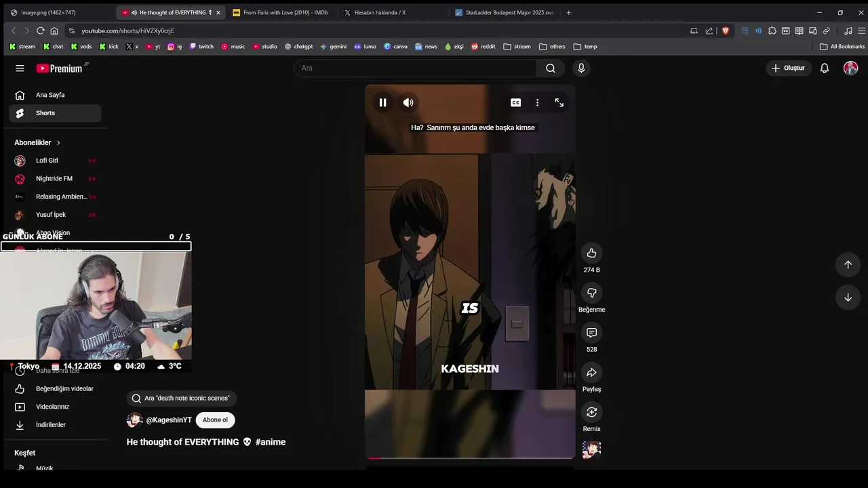Seek on the red Shorts progress bar
The image size is (868, 488).
click(470, 458)
